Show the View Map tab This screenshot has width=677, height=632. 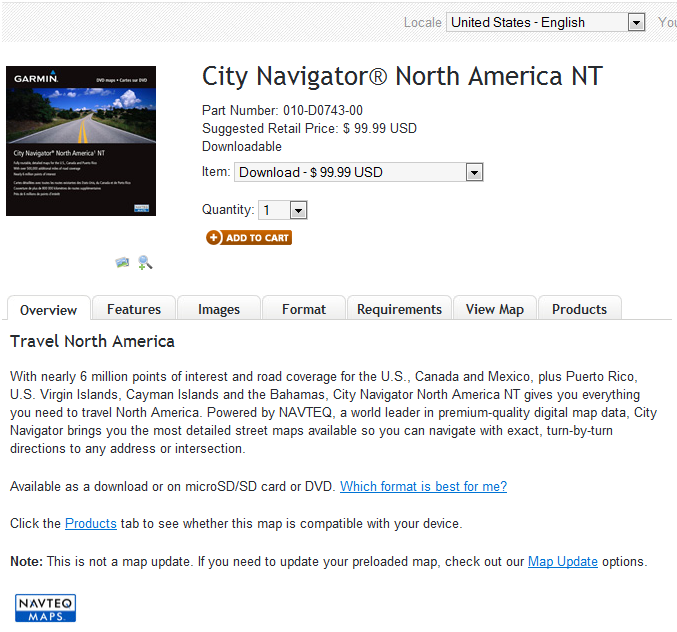[x=495, y=309]
